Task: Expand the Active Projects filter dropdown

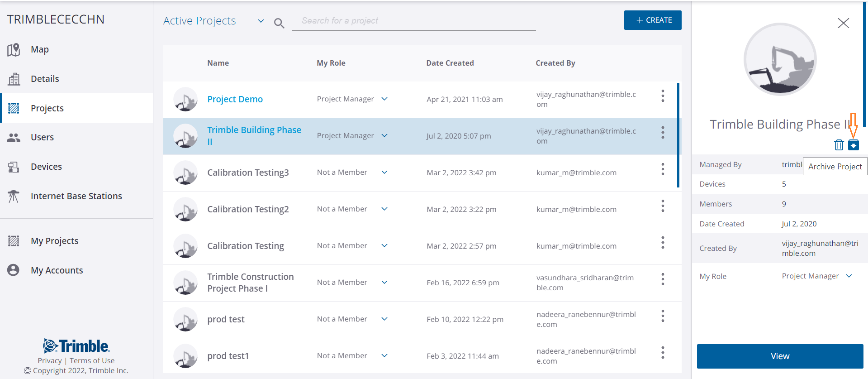Action: point(261,21)
